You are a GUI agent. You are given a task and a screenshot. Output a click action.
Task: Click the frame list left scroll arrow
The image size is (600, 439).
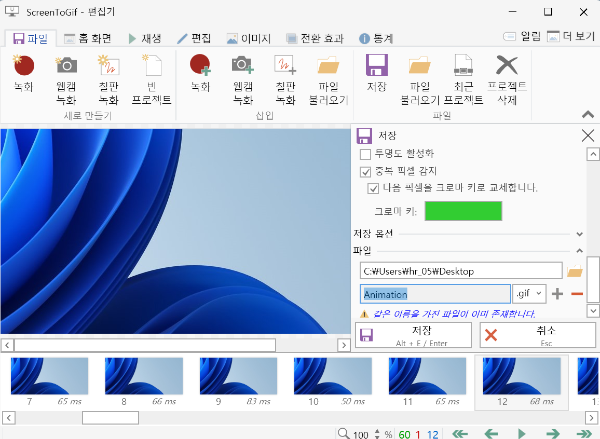[x=9, y=418]
